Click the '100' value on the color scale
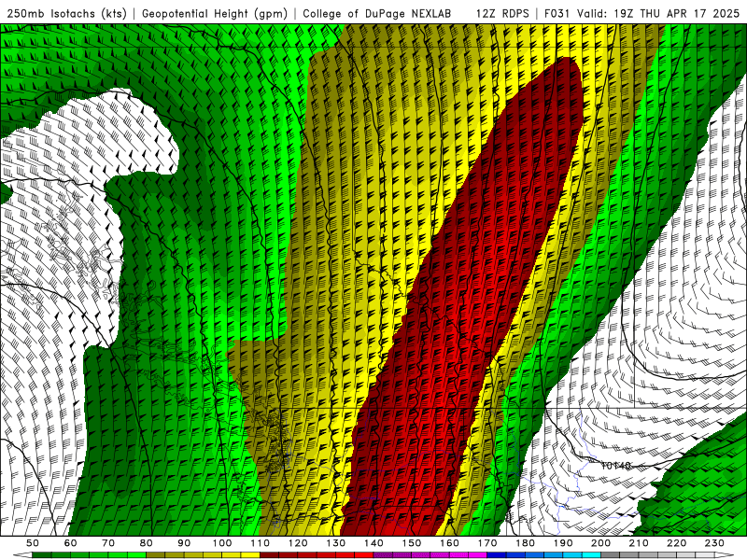The image size is (747, 560). tap(222, 543)
